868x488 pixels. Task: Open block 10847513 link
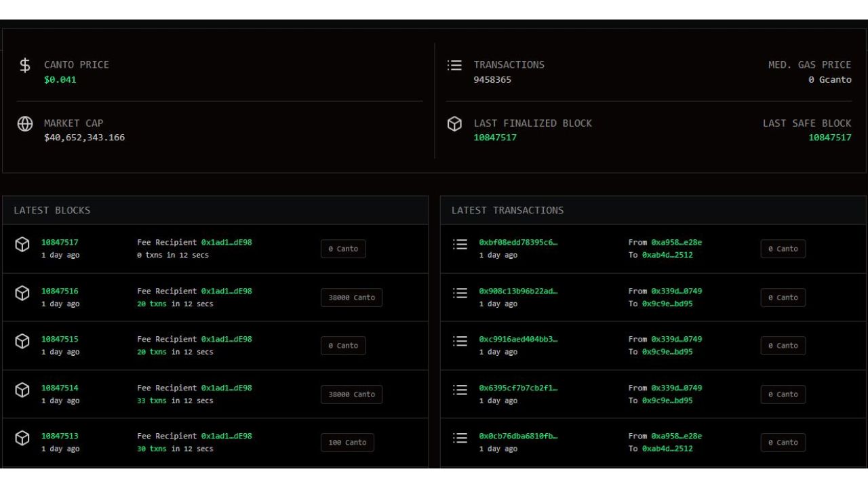coord(60,436)
